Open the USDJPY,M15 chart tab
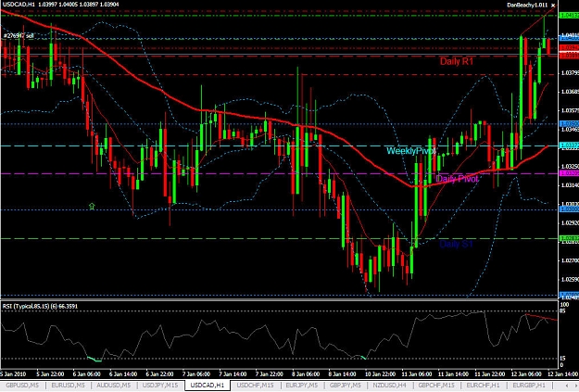This screenshot has width=579, height=392. tap(160, 385)
